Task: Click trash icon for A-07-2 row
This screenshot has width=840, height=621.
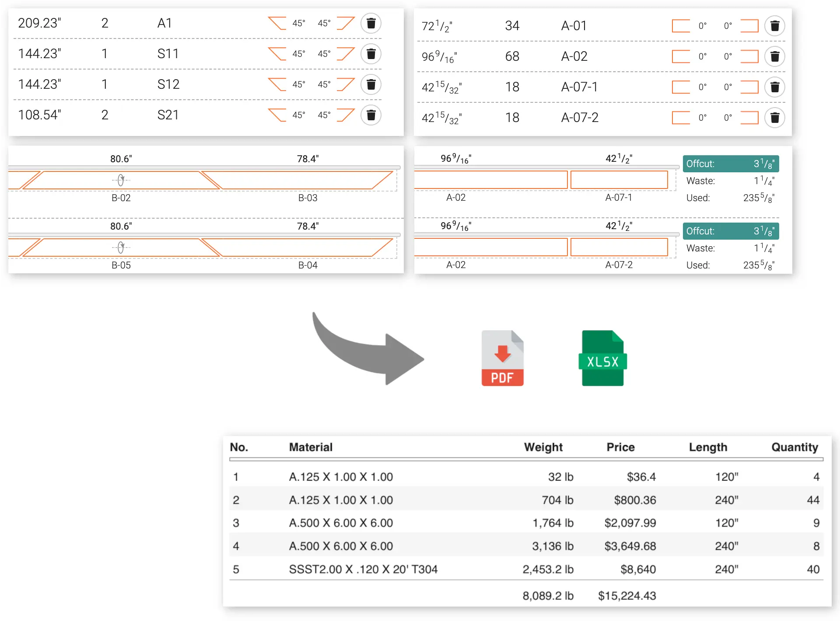Action: [774, 118]
